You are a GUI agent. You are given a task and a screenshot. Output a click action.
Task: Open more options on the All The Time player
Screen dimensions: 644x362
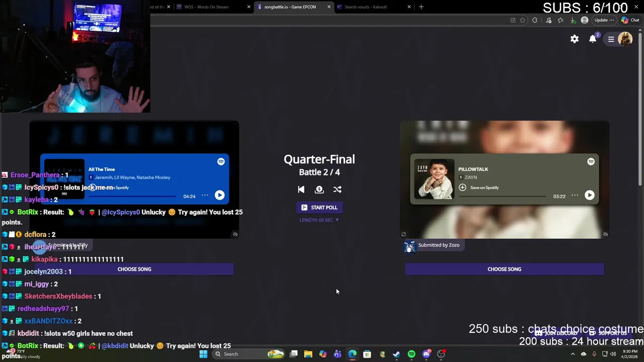coord(205,195)
